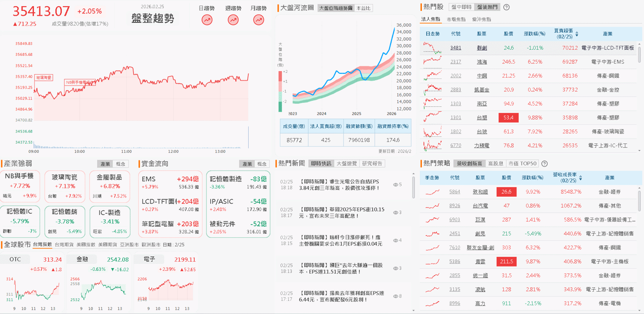Viewport: 644px width, 314px height.
Task: Click IP/ASIC fund flow row
Action: 239,205
